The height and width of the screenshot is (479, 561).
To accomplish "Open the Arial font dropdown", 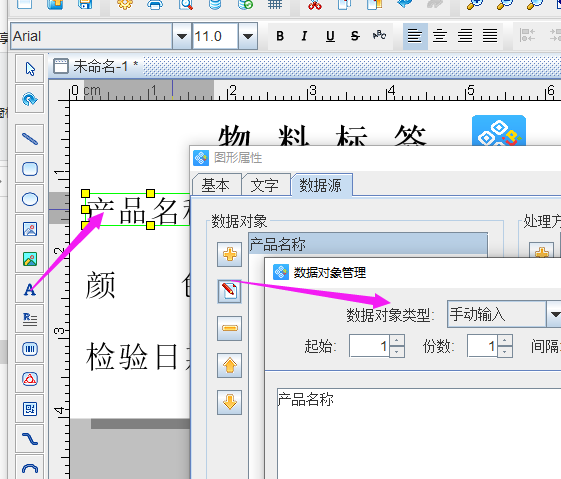I will coord(182,36).
